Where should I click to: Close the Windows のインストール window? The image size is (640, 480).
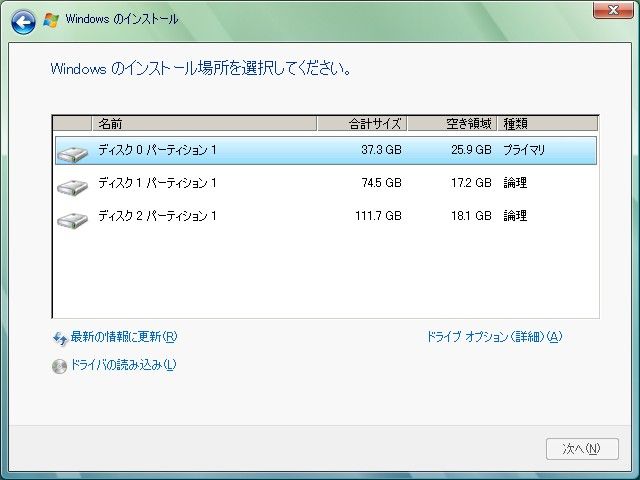[605, 10]
